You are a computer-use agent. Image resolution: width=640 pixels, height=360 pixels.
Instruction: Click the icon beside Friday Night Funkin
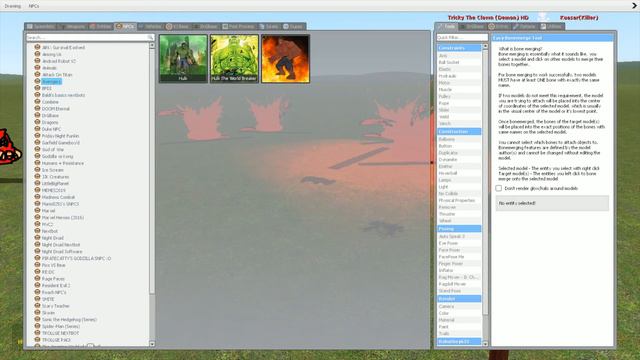pyautogui.click(x=38, y=136)
